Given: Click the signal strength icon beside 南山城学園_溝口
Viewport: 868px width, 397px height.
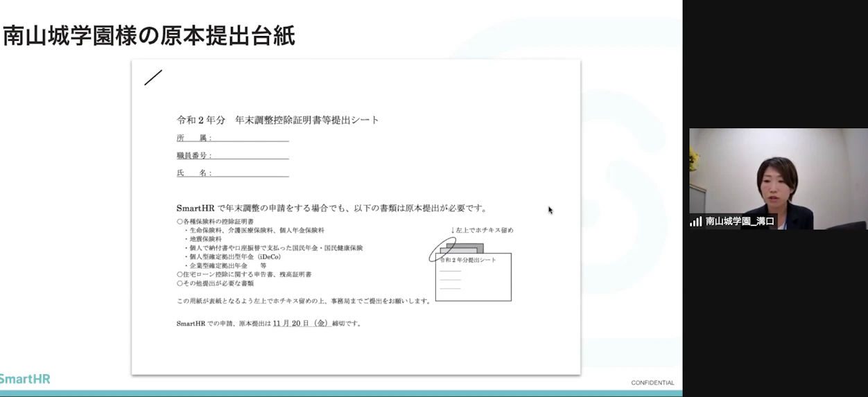Looking at the screenshot, I should (695, 222).
